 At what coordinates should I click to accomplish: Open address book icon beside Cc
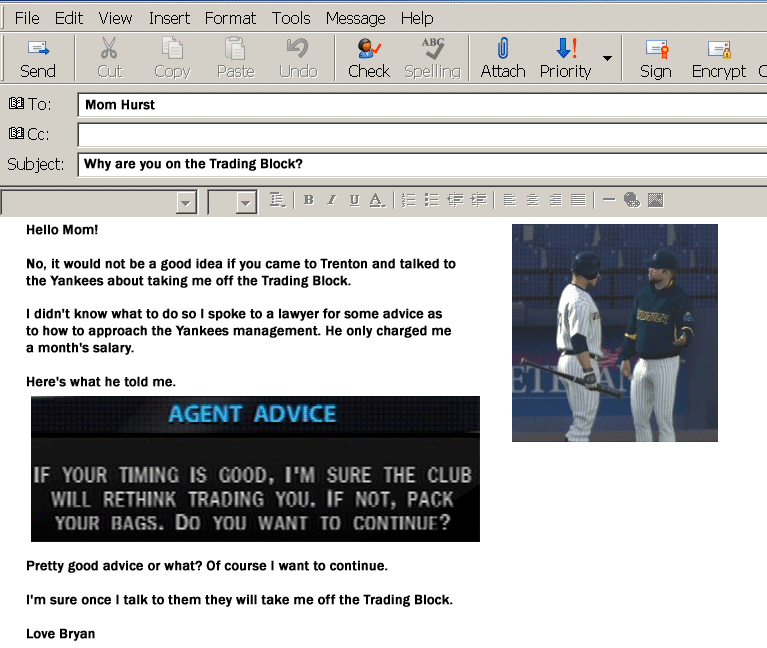15,133
